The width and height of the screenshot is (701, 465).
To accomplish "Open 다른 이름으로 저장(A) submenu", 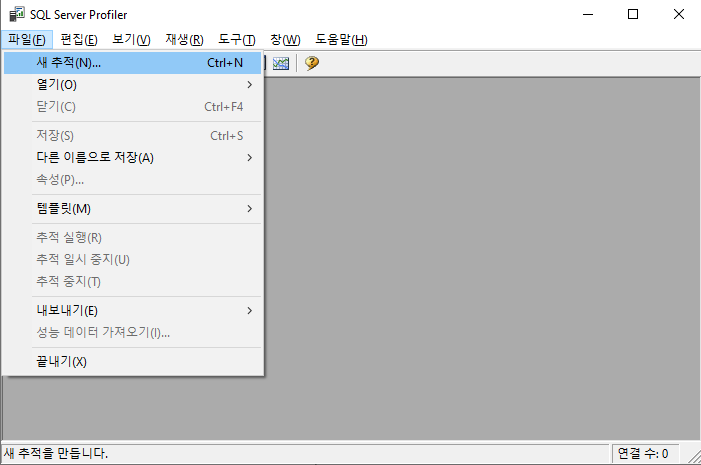I will pyautogui.click(x=132, y=158).
